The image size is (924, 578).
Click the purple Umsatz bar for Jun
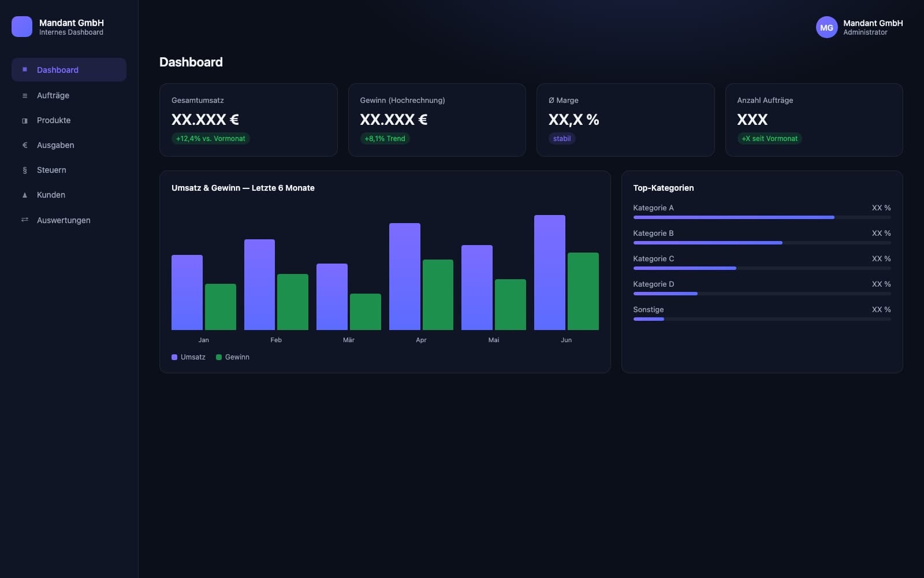click(x=550, y=272)
